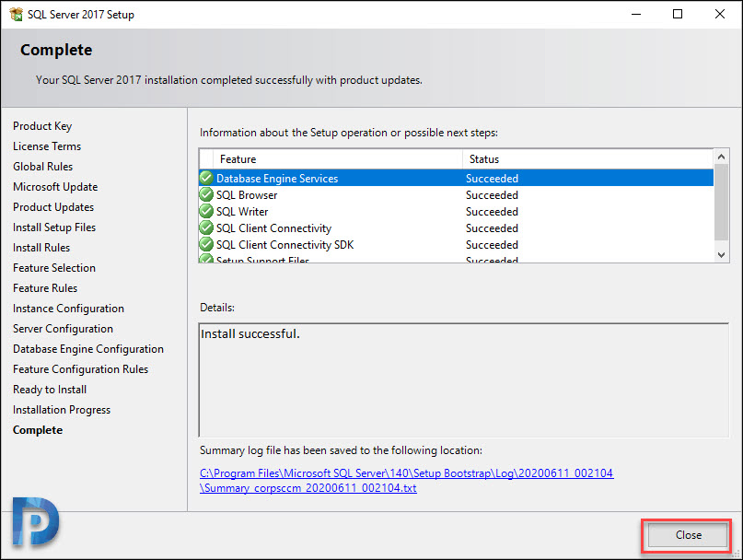Click Install Rules step in sidebar
This screenshot has height=560, width=743.
pyautogui.click(x=41, y=248)
